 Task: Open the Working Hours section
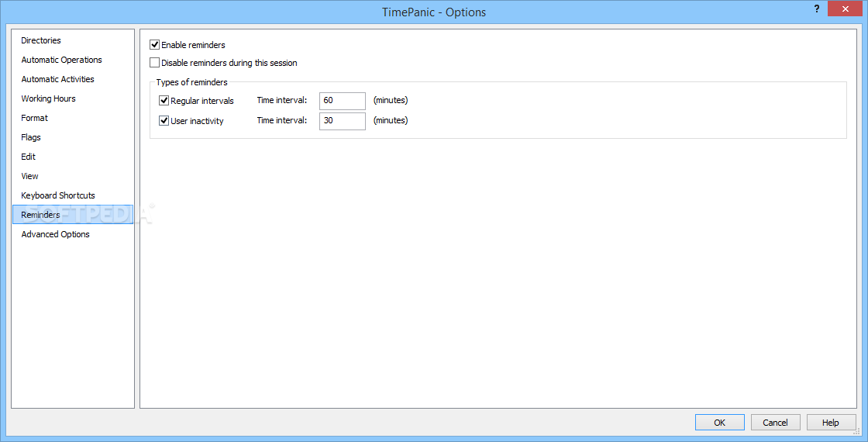tap(73, 98)
